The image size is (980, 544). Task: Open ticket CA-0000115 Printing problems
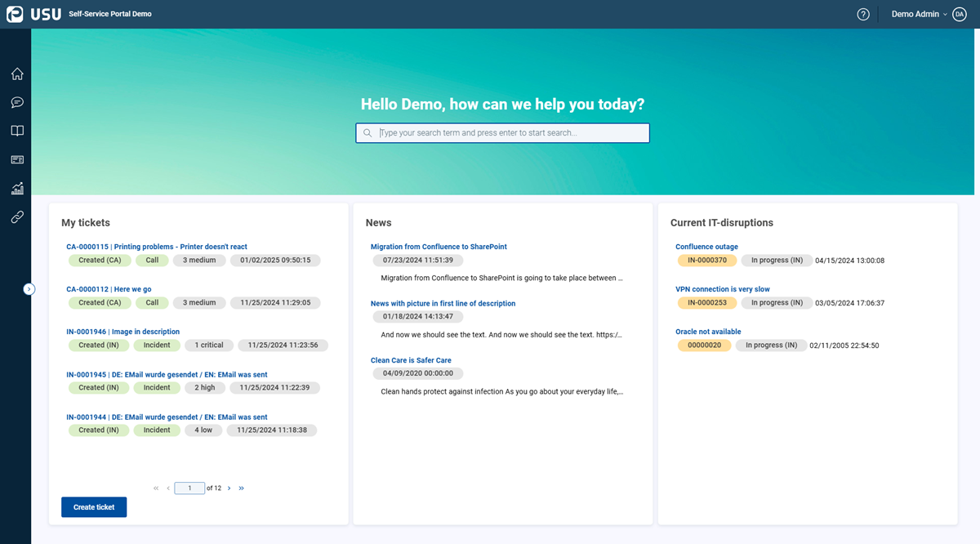click(x=157, y=247)
